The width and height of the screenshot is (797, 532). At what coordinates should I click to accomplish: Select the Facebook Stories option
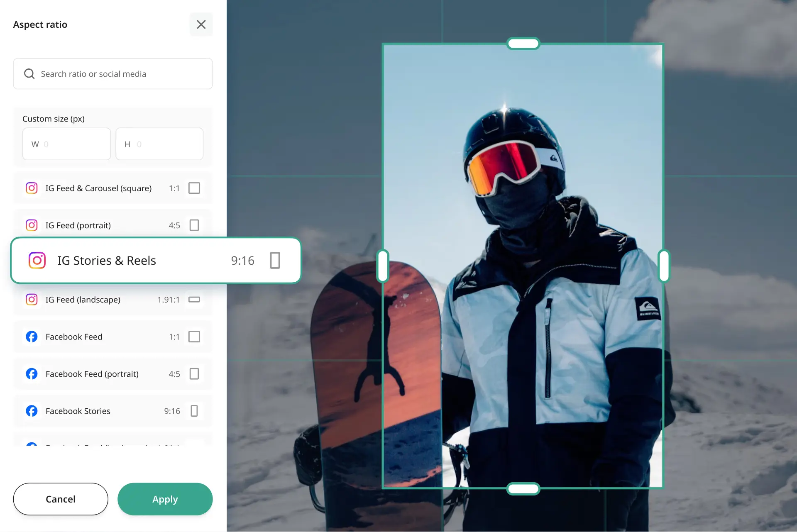click(x=104, y=411)
